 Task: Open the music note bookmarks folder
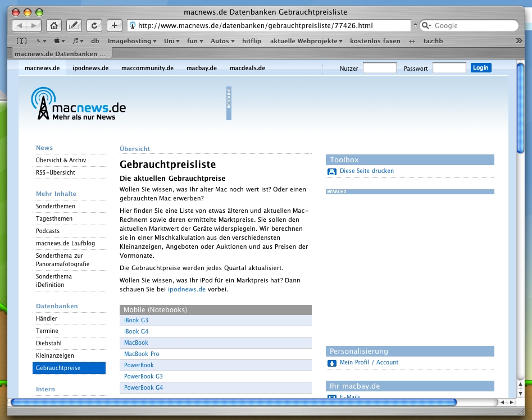point(78,41)
